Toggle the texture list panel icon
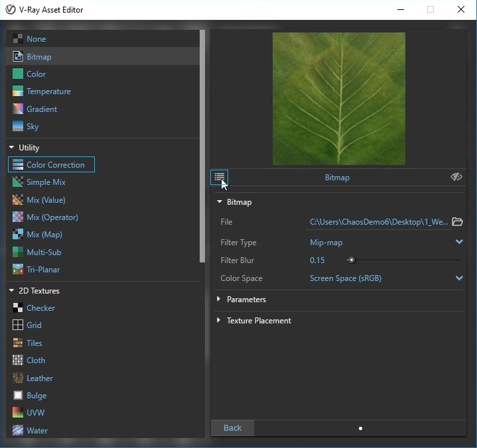 pyautogui.click(x=219, y=177)
